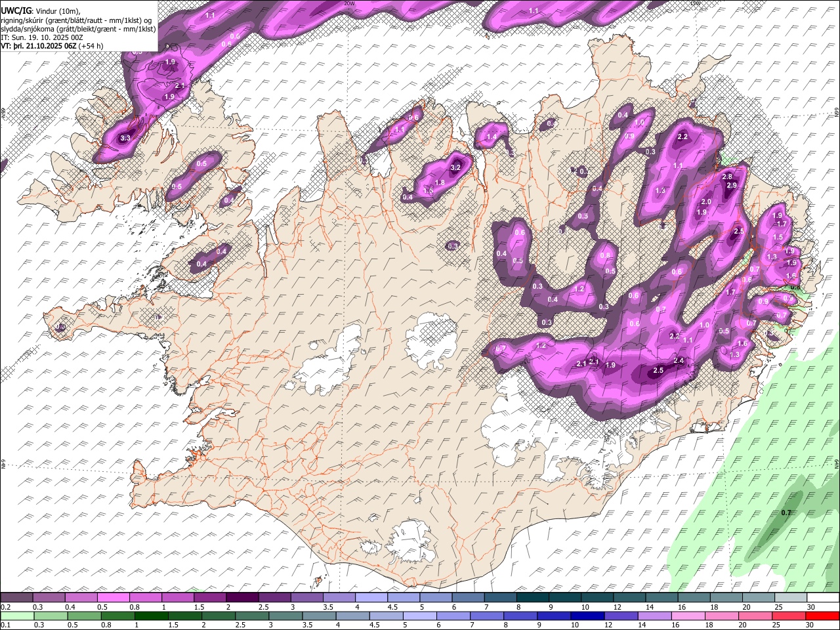The image size is (840, 630).
Task: Click the 2.9 snowfall value in the northeast
Action: point(732,186)
